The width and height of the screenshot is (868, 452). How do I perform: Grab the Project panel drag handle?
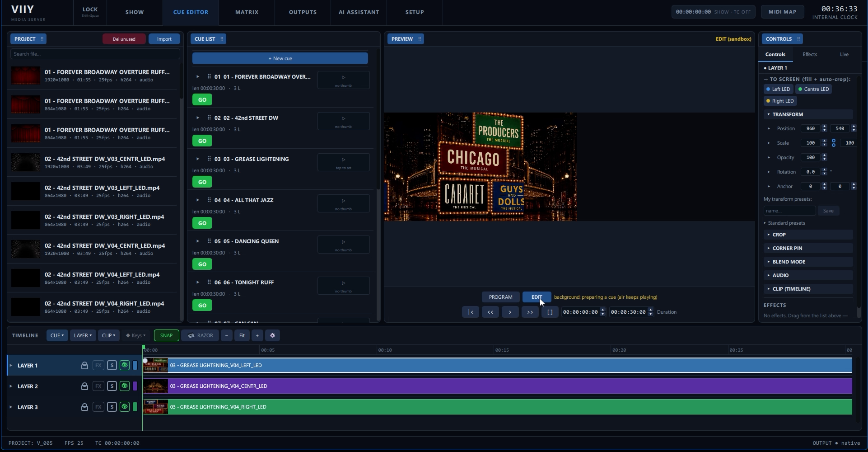42,39
